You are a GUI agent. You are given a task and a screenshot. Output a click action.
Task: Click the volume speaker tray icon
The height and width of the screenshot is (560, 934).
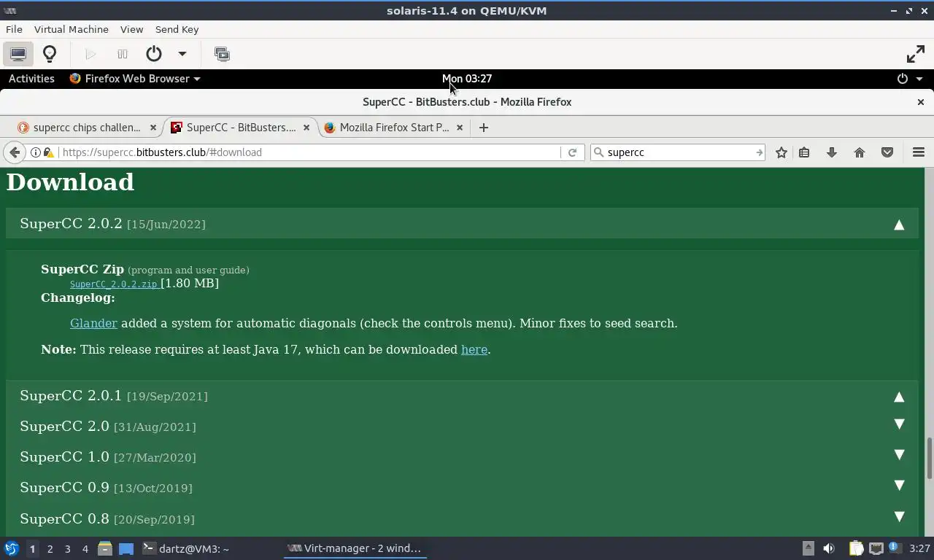(x=828, y=548)
